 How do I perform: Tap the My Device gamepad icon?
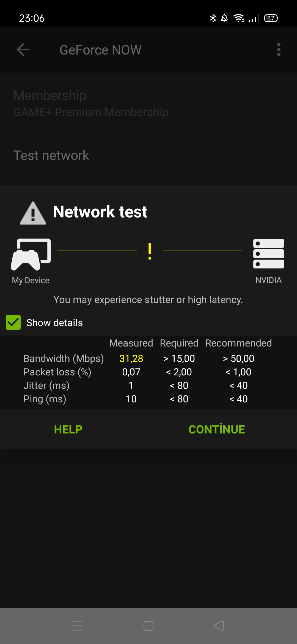31,254
